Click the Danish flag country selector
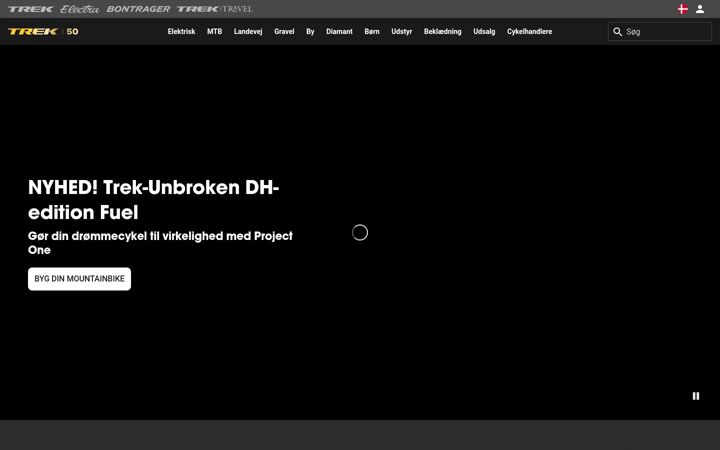The width and height of the screenshot is (720, 450). pyautogui.click(x=682, y=9)
